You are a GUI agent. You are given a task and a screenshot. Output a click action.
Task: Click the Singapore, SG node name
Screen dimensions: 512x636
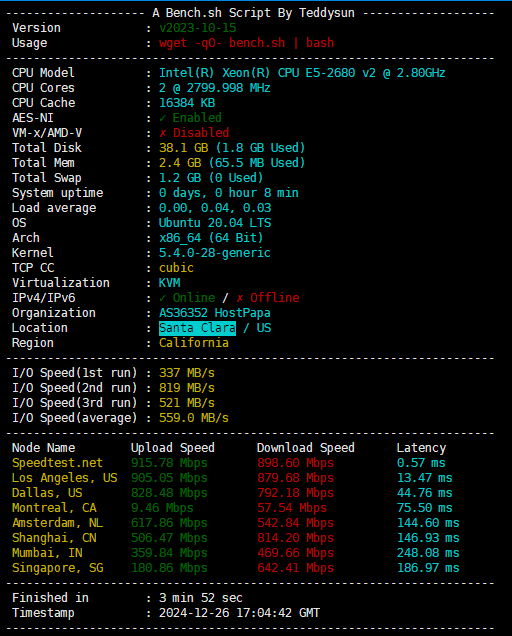(x=58, y=568)
